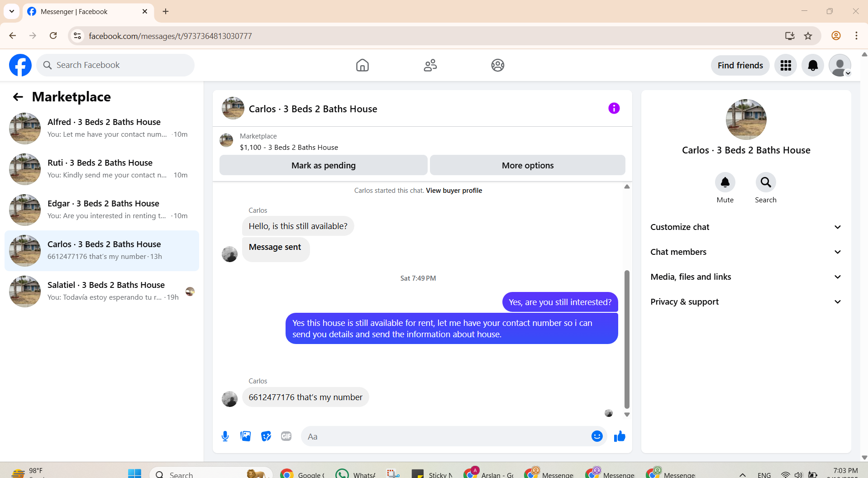Image resolution: width=868 pixels, height=478 pixels.
Task: Expand Media, files and links section
Action: tap(746, 277)
